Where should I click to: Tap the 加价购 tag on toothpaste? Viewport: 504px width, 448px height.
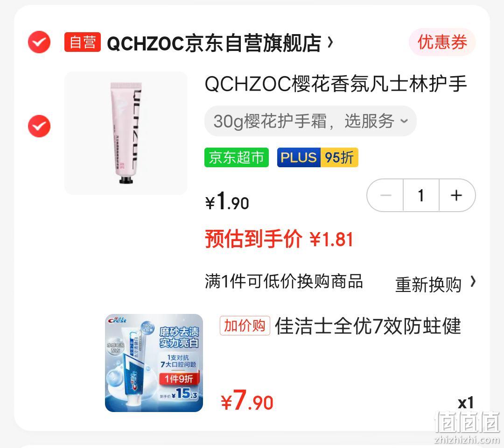click(245, 326)
